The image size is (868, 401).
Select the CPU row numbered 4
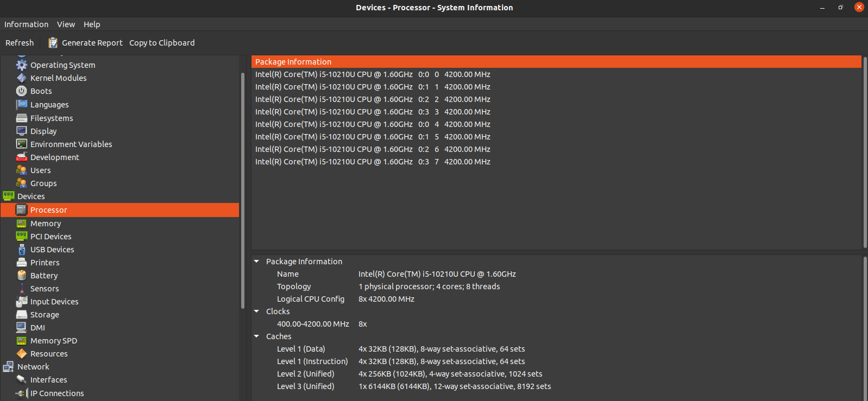click(x=556, y=124)
